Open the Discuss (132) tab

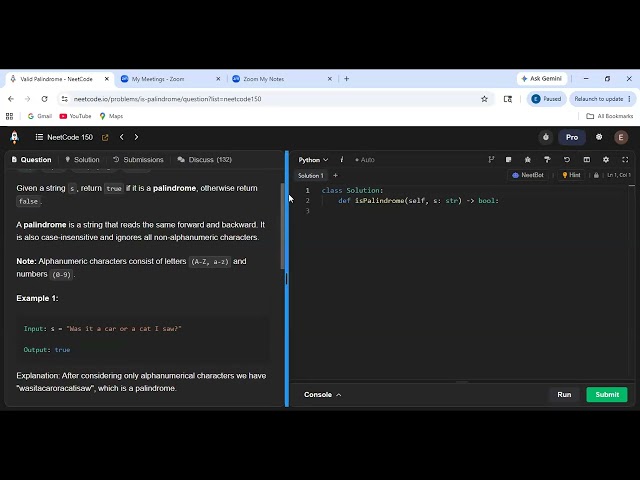coord(205,160)
